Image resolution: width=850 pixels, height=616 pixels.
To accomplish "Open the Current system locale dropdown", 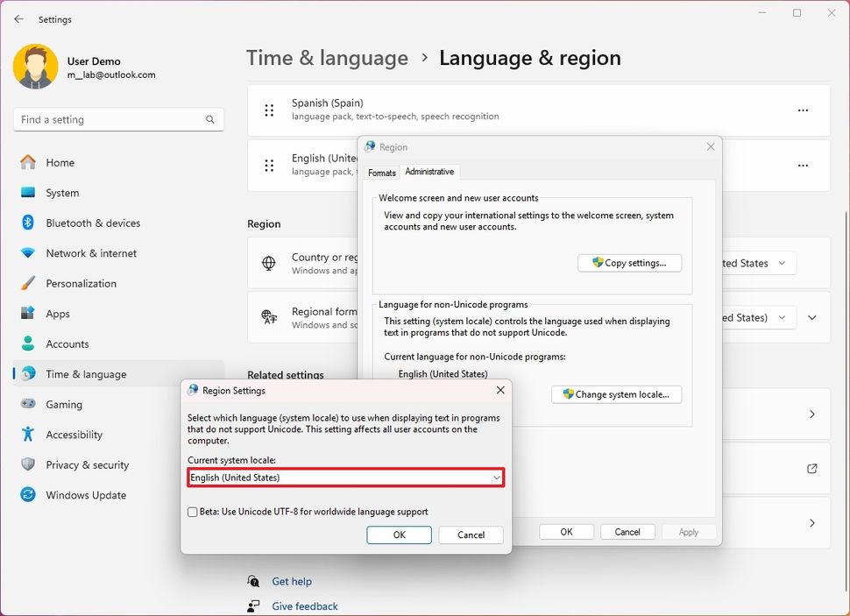I will tap(497, 478).
